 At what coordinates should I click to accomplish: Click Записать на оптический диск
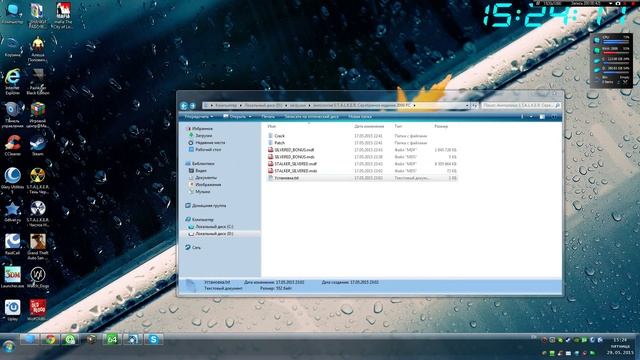311,117
